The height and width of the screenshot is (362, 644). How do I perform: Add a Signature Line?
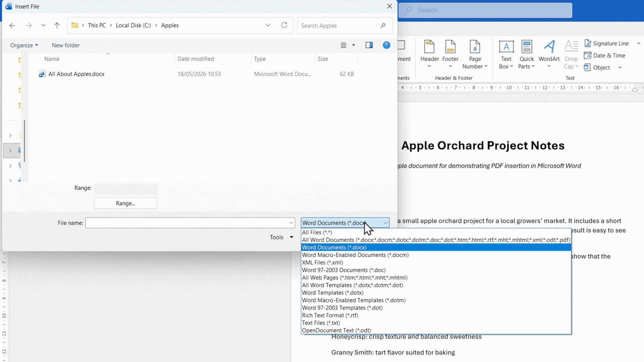607,44
